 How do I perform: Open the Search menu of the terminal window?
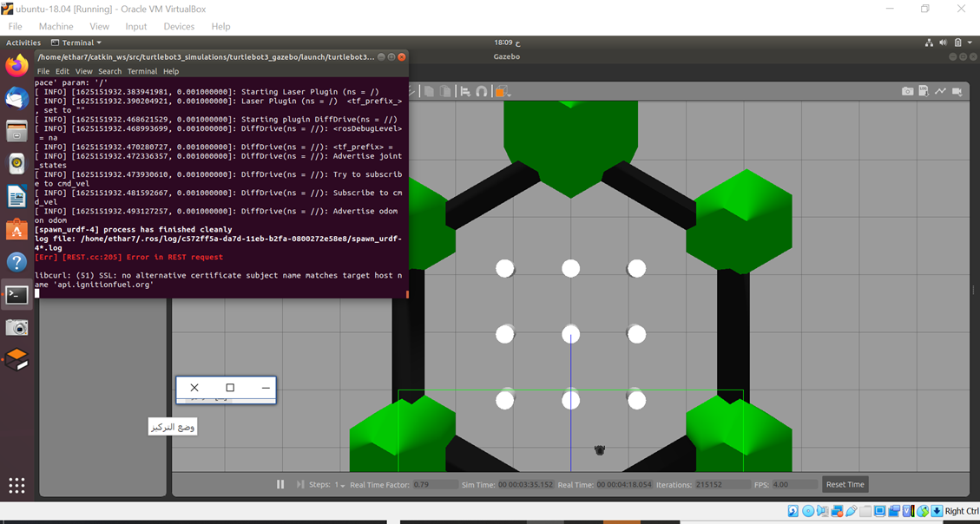[109, 70]
